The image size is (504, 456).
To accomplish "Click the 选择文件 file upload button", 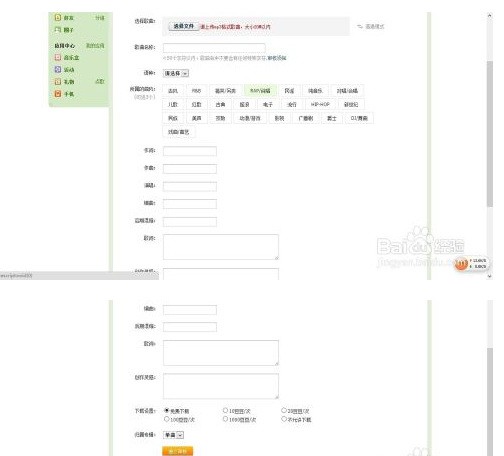I will [184, 26].
